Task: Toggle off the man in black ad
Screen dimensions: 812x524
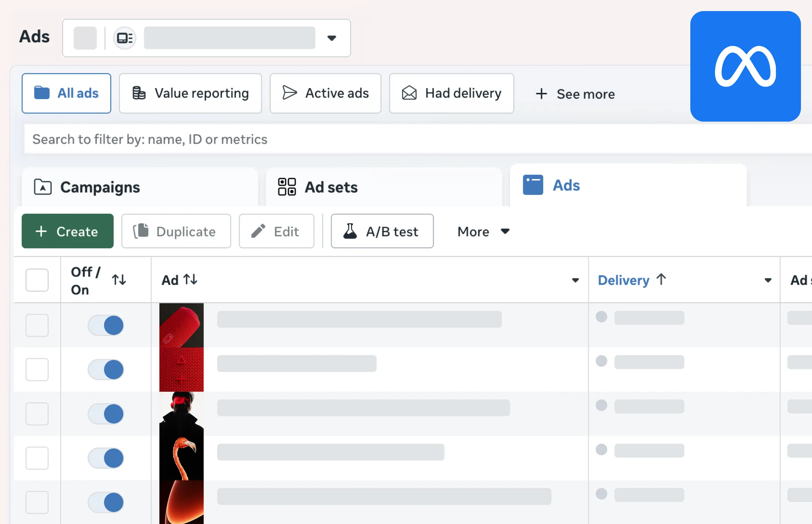Action: pos(106,413)
